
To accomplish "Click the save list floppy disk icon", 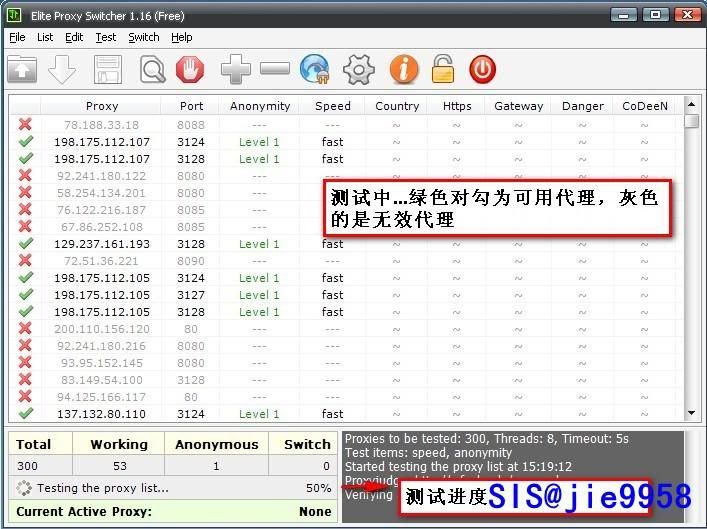I will [107, 69].
